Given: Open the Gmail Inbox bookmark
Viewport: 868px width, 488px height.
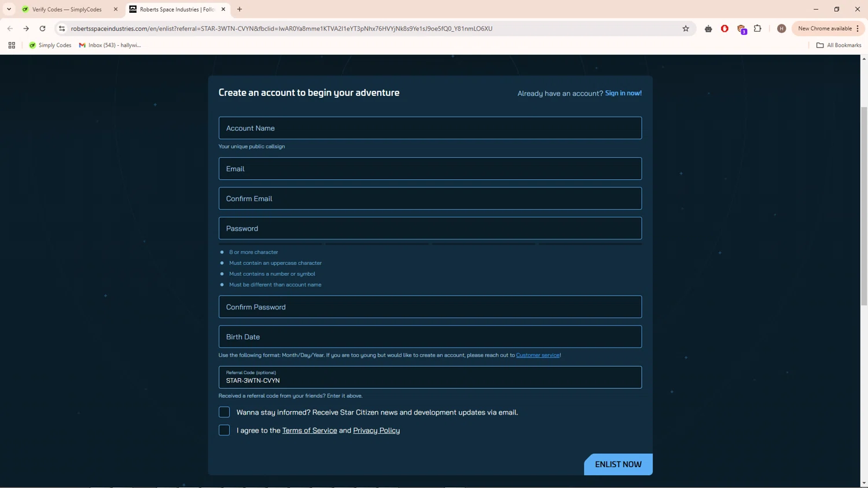Looking at the screenshot, I should tap(110, 45).
